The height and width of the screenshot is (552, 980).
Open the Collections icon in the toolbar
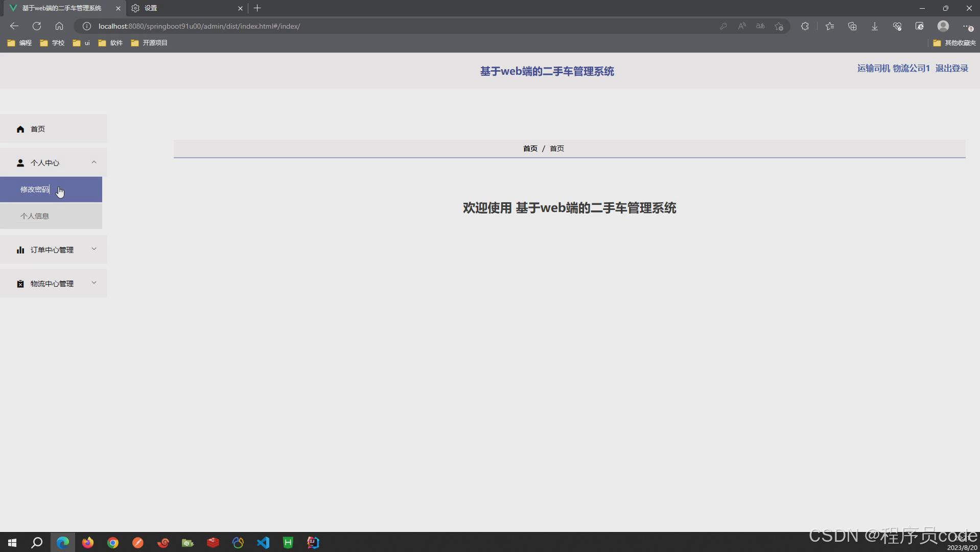pyautogui.click(x=852, y=26)
